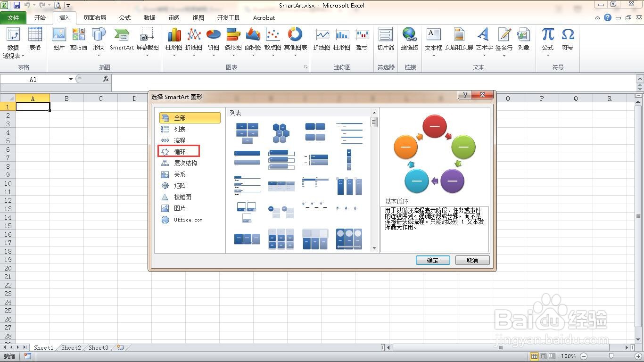The image size is (644, 362).
Task: Insert a slicer (切片器)
Action: (x=386, y=39)
